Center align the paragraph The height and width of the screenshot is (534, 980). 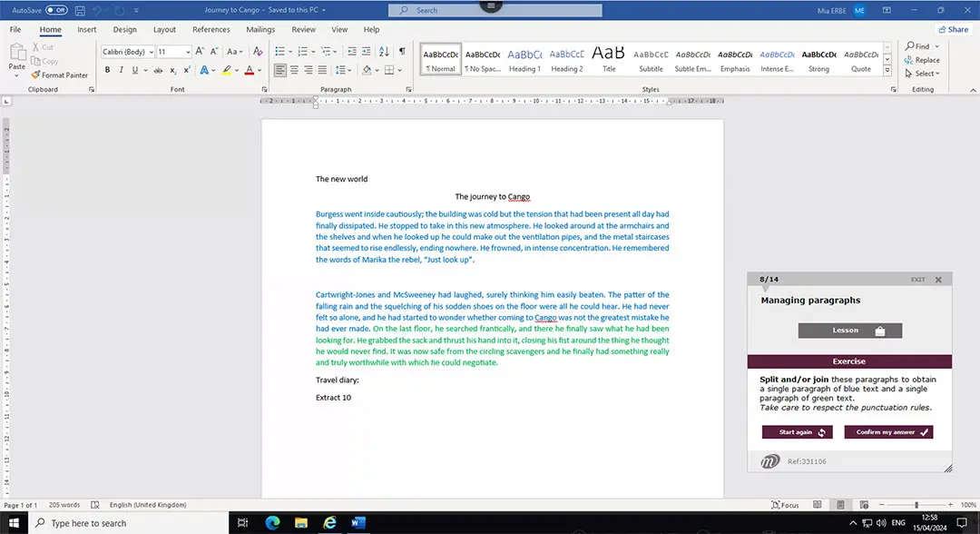pos(295,70)
